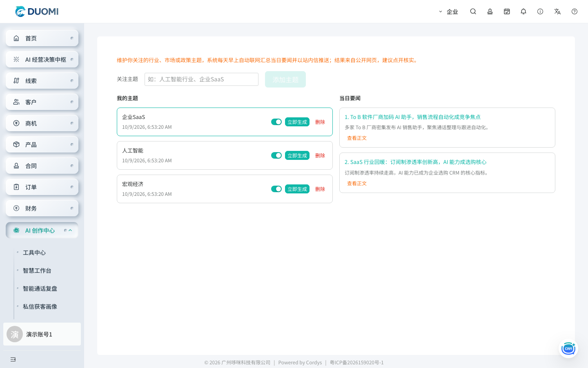Open the 线索 sidebar menu
This screenshot has height=368, width=588.
coord(42,81)
